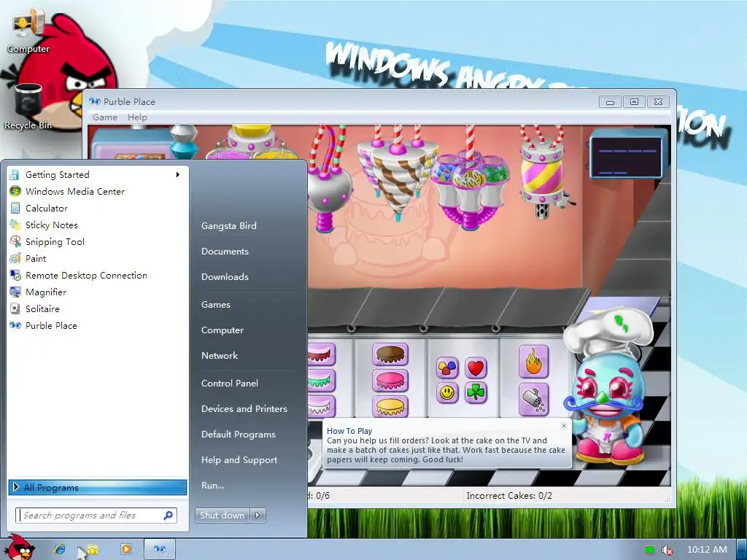Activate the sugar shaker button
Image resolution: width=747 pixels, height=560 pixels.
point(533,400)
